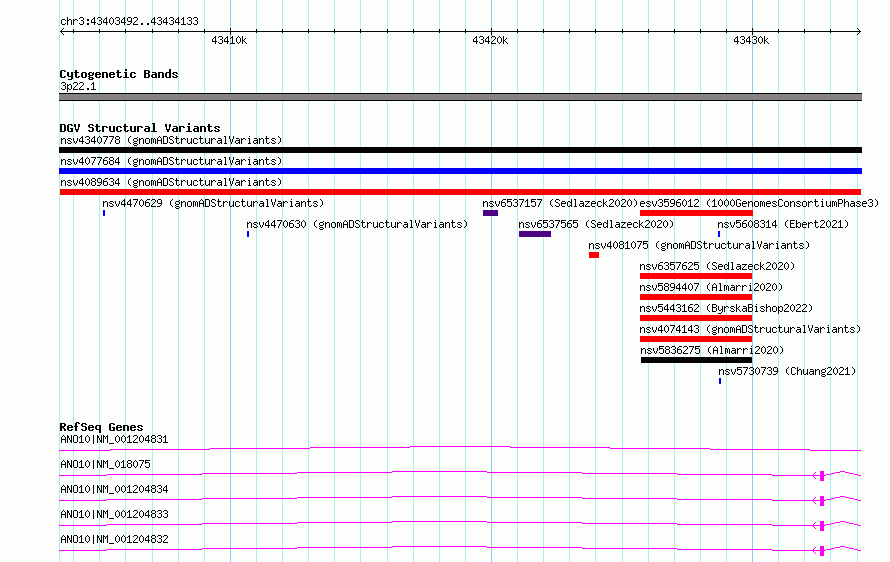Open the ANO10|NM_018075 transcript label
Viewport: 890px width, 562px height.
pyautogui.click(x=106, y=464)
